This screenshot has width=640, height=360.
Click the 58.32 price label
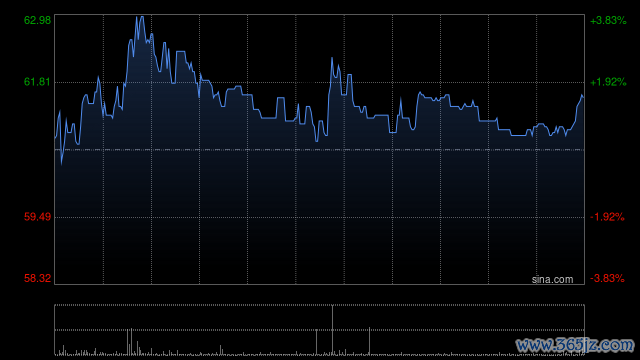tap(38, 278)
